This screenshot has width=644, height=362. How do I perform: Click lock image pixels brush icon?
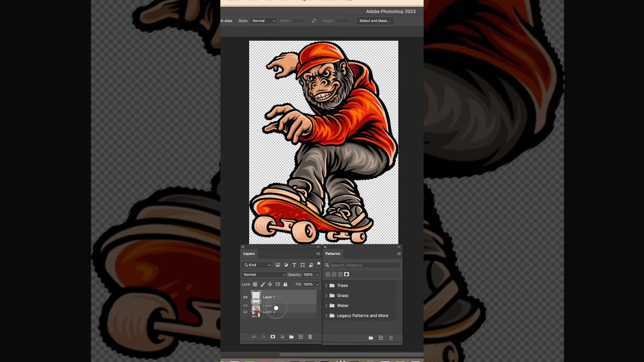pyautogui.click(x=262, y=285)
